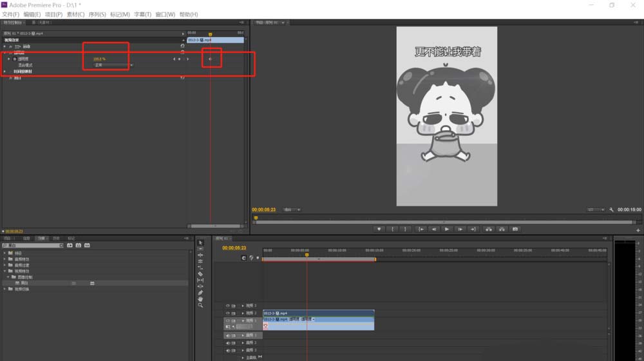644x361 pixels.
Task: Open Program monitor settings wrench icon
Action: click(611, 210)
